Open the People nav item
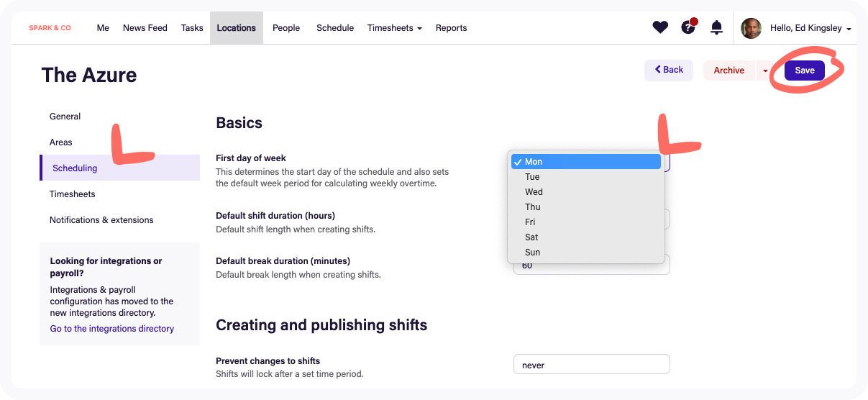The height and width of the screenshot is (400, 868). pyautogui.click(x=286, y=28)
